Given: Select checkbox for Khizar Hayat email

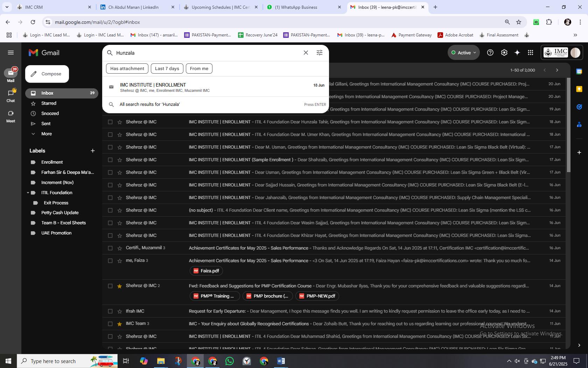Looking at the screenshot, I should [x=110, y=236].
